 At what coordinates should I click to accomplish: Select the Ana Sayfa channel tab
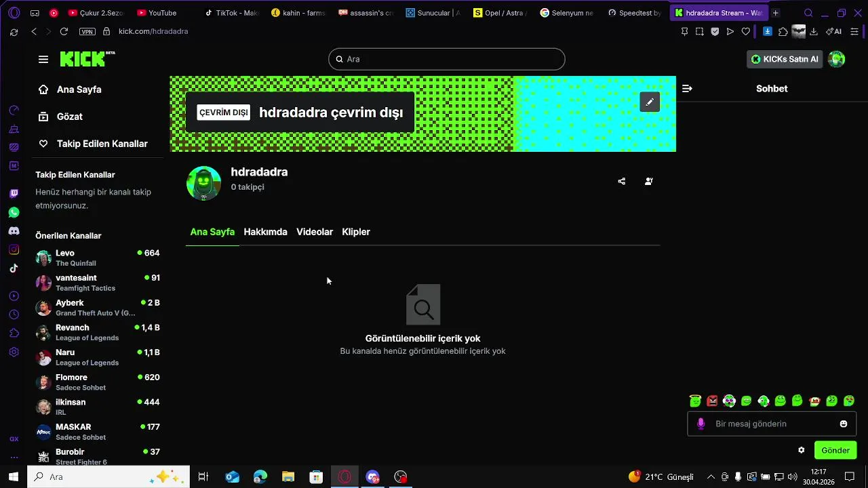pyautogui.click(x=212, y=232)
